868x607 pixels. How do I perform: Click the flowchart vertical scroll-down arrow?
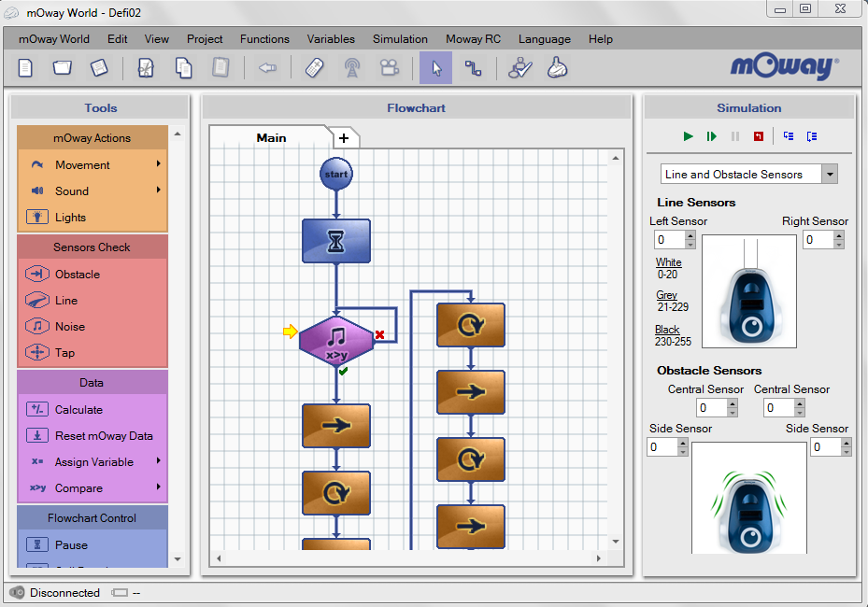coord(616,542)
